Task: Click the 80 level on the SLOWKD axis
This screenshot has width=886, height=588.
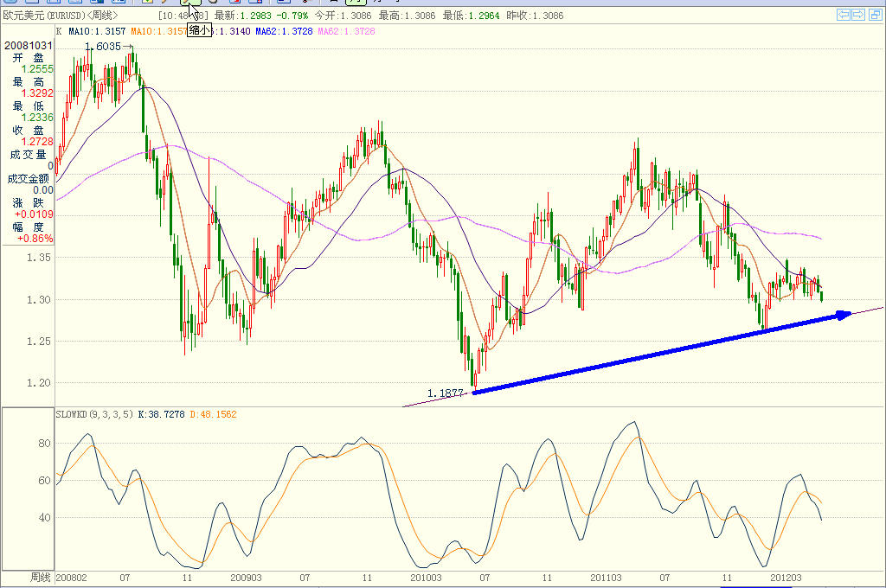Action: coord(44,444)
